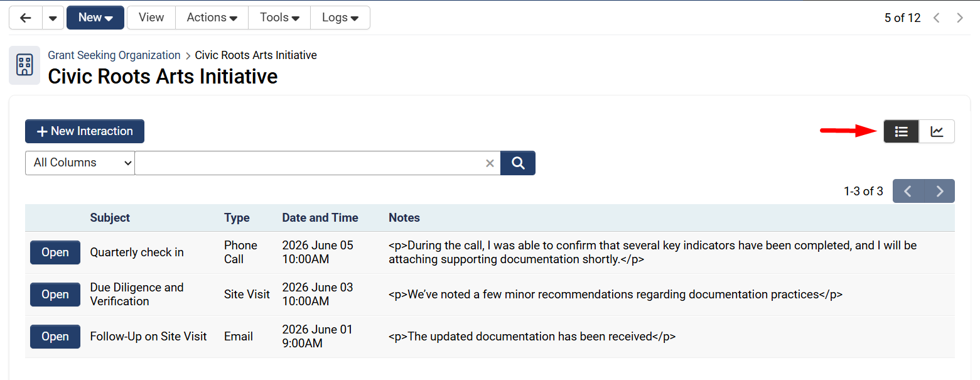
Task: Open the Quarterly check in interaction
Action: point(55,252)
